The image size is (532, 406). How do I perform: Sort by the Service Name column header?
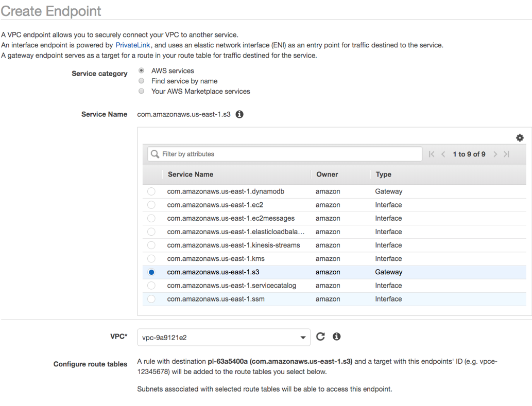(x=191, y=174)
